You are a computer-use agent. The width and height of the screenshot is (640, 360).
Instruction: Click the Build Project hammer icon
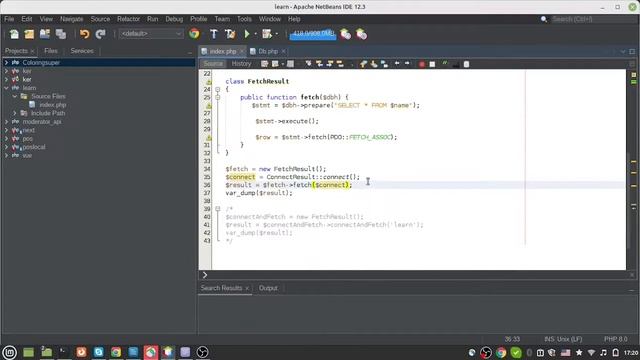click(213, 34)
